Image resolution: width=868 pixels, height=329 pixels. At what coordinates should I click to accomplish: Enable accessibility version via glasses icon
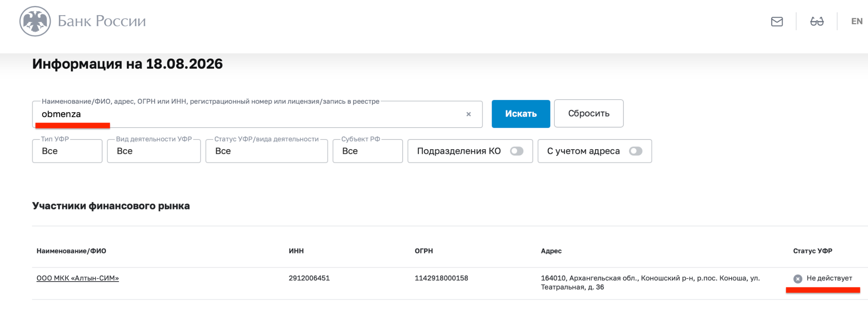click(x=817, y=21)
